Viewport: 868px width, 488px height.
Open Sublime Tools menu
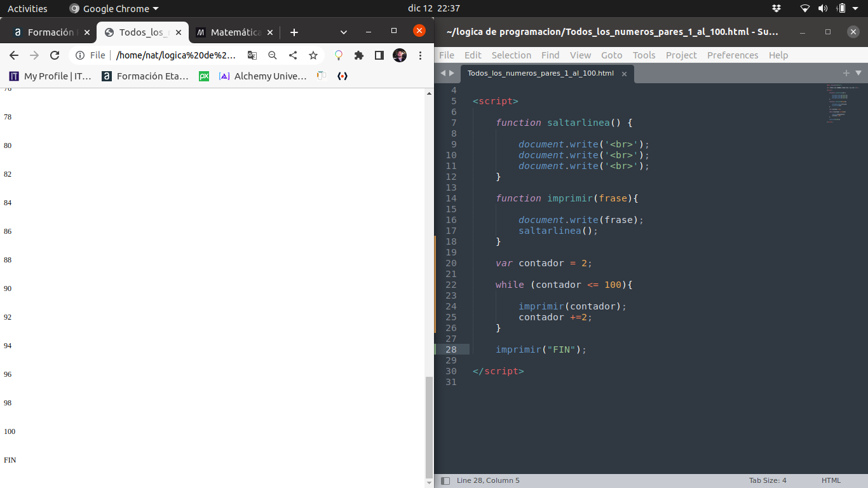pyautogui.click(x=644, y=55)
